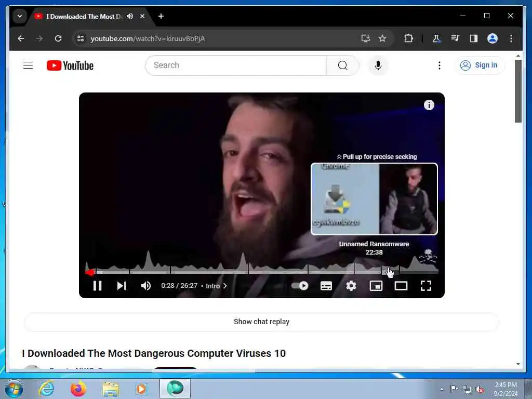Viewport: 532px width, 399px height.
Task: Open the system tray volume icon
Action: 480,389
